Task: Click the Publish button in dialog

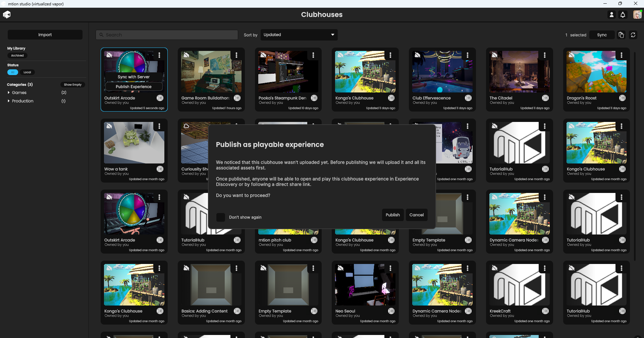Action: [392, 215]
